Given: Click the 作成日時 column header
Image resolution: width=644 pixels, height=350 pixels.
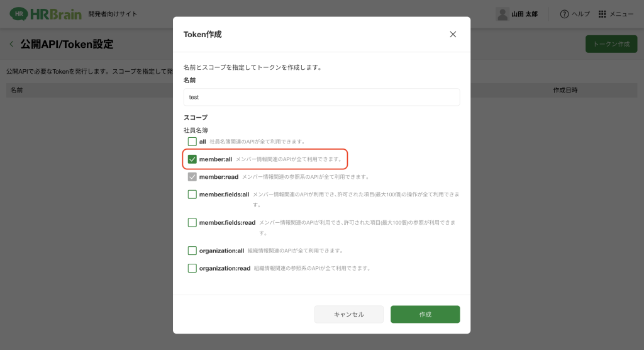Looking at the screenshot, I should pos(565,90).
